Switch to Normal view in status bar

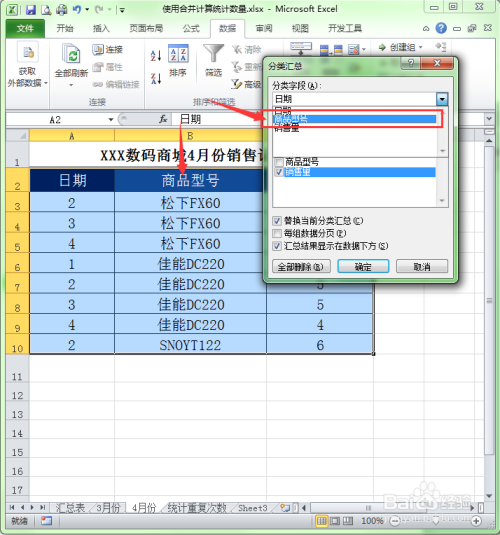pyautogui.click(x=322, y=521)
